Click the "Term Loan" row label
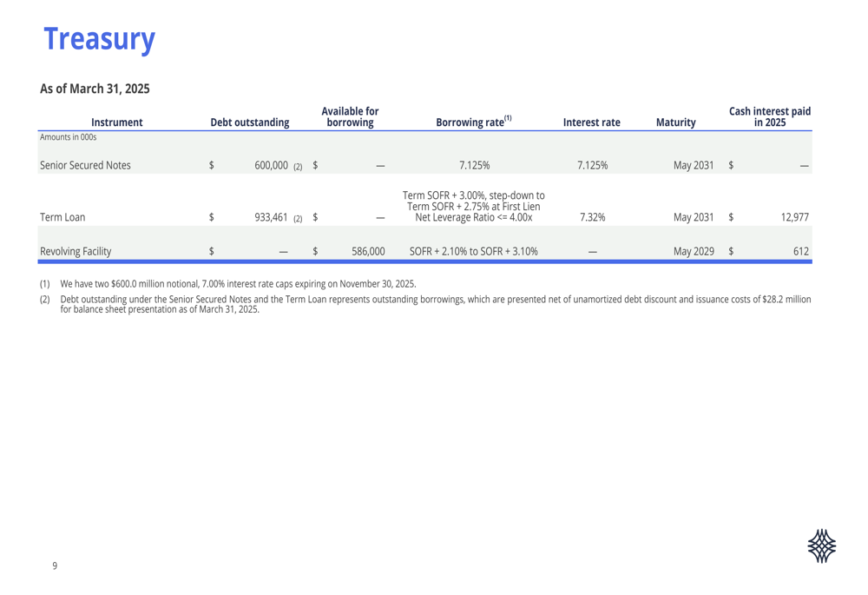868x595 pixels. point(62,217)
